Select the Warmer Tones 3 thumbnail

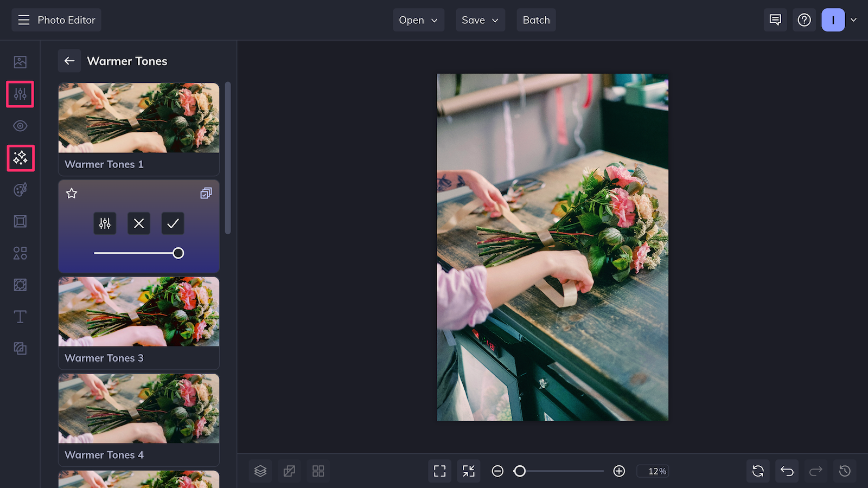pos(138,312)
